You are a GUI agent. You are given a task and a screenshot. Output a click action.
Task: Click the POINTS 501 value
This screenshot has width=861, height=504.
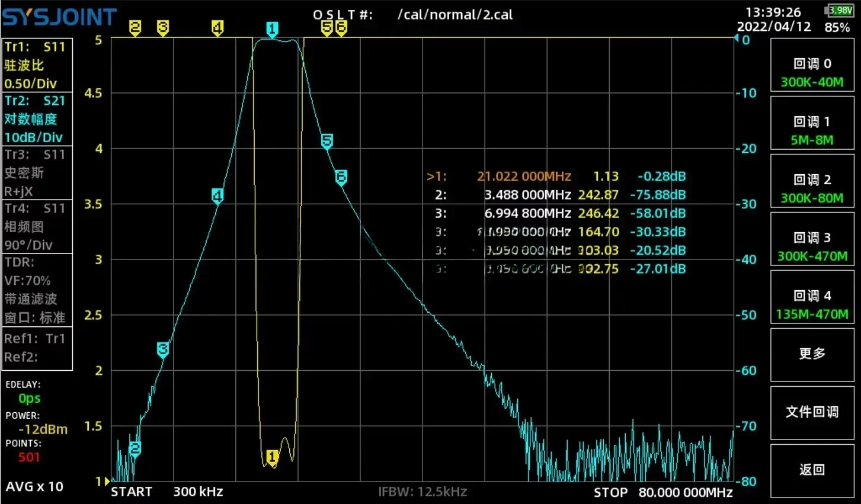click(x=29, y=457)
